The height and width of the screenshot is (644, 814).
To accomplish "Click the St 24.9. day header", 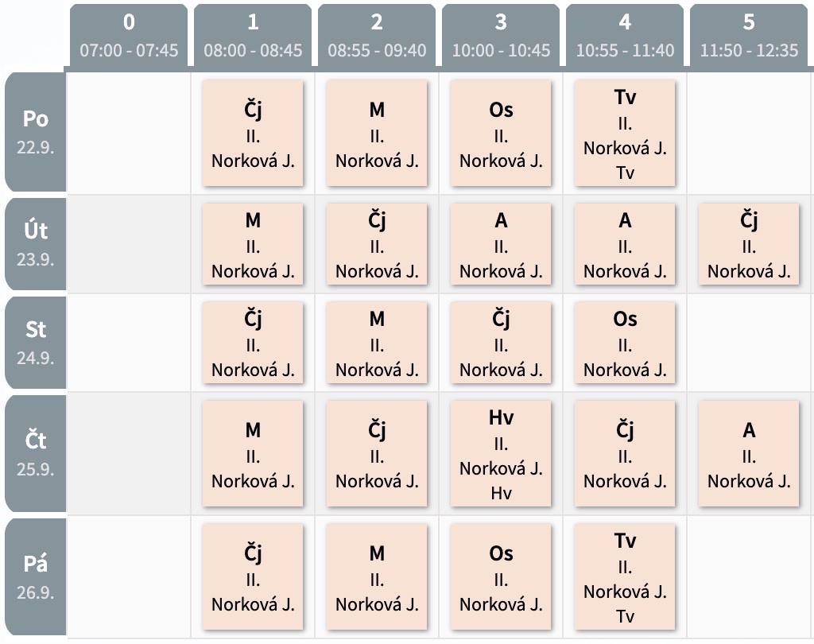I will [x=35, y=342].
